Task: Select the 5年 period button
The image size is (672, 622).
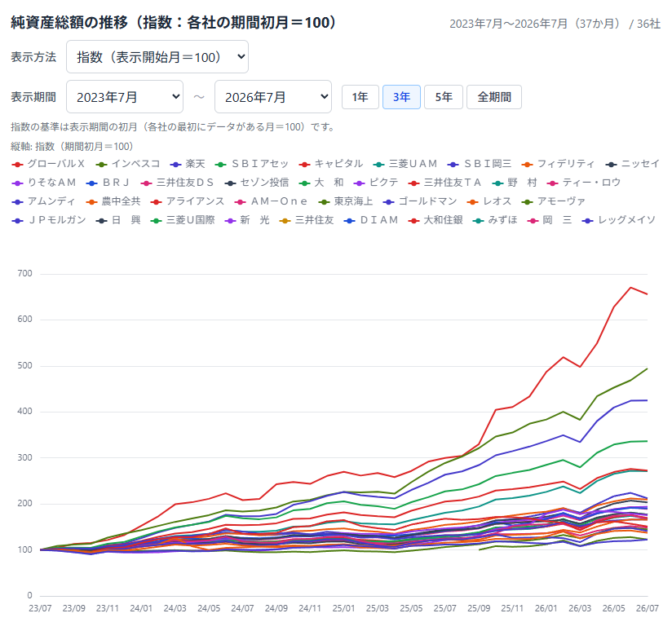Action: tap(444, 97)
